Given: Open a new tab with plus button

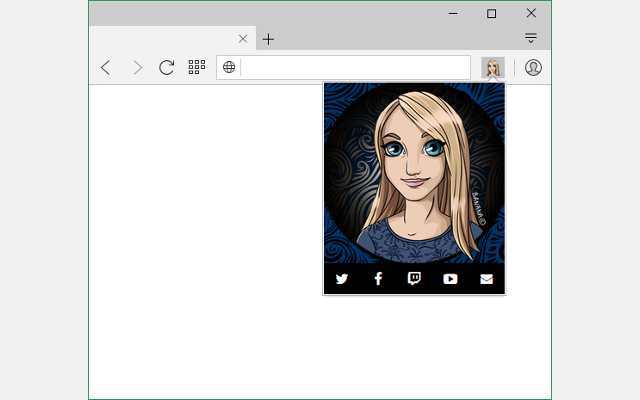Looking at the screenshot, I should click(268, 39).
